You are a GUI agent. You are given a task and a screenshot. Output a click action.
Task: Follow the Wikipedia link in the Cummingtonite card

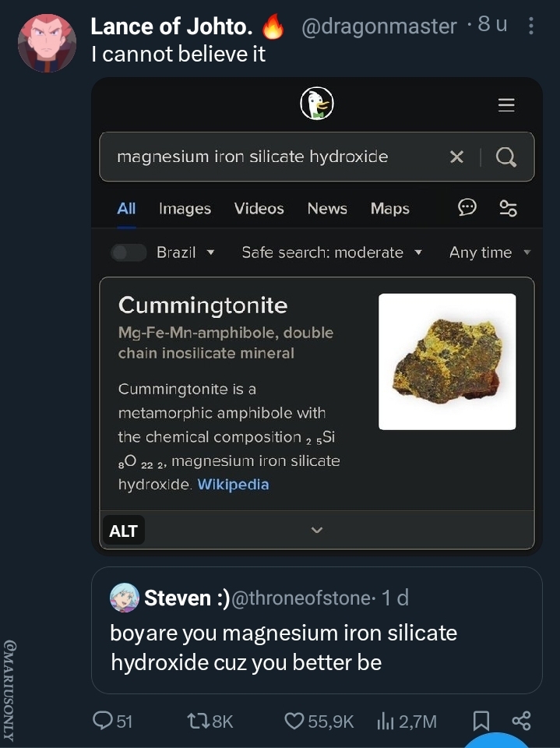[x=233, y=485]
